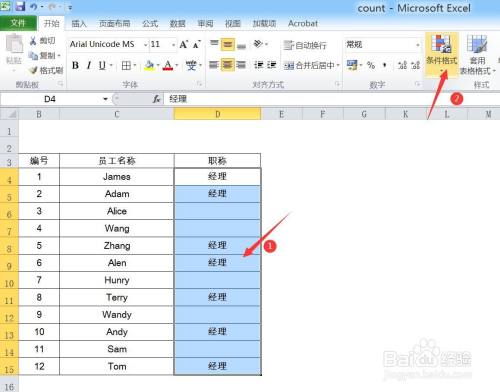Click the text orientation icon

[x=258, y=43]
